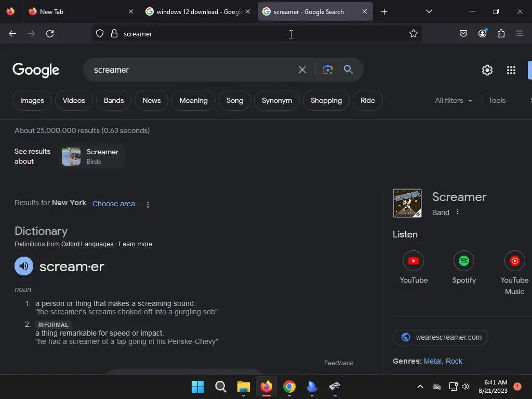Select the Images filter
This screenshot has height=399, width=532.
[32, 100]
